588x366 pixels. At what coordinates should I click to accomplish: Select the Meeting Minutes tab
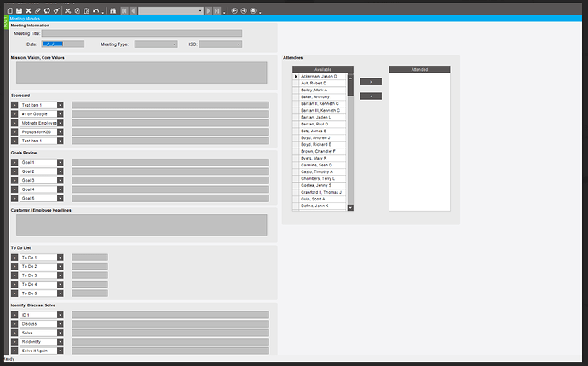pyautogui.click(x=25, y=19)
